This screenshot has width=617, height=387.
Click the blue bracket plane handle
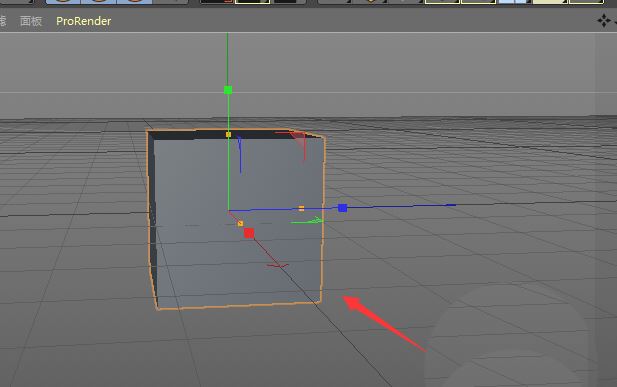[240, 154]
